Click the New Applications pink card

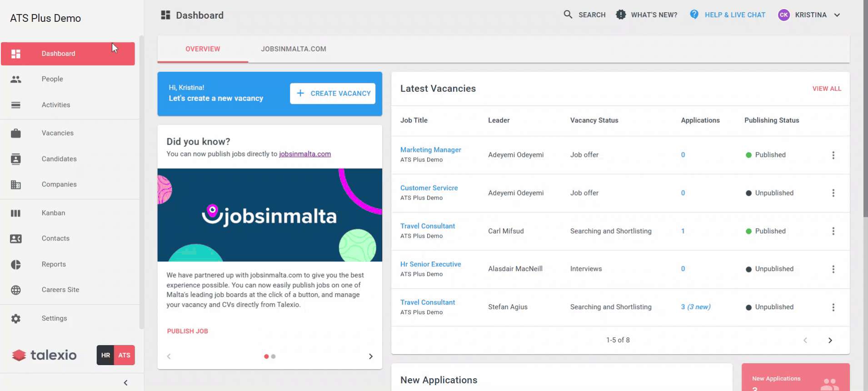(x=796, y=377)
